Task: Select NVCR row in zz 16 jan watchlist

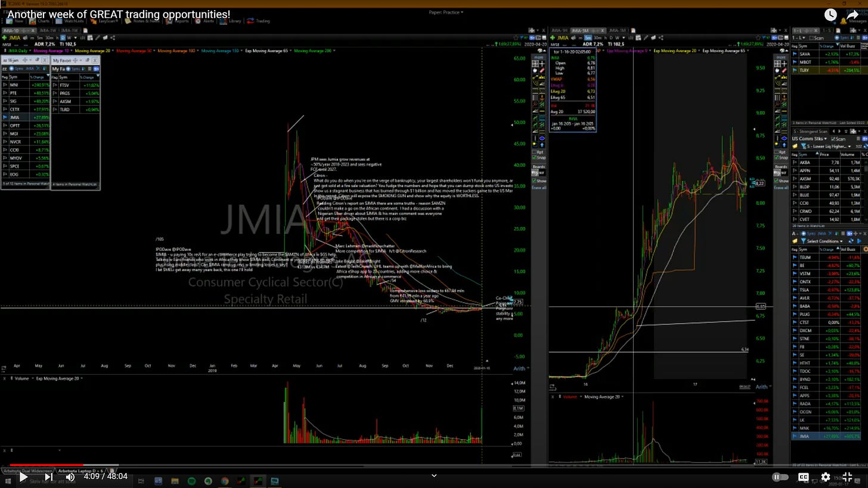Action: [x=26, y=142]
